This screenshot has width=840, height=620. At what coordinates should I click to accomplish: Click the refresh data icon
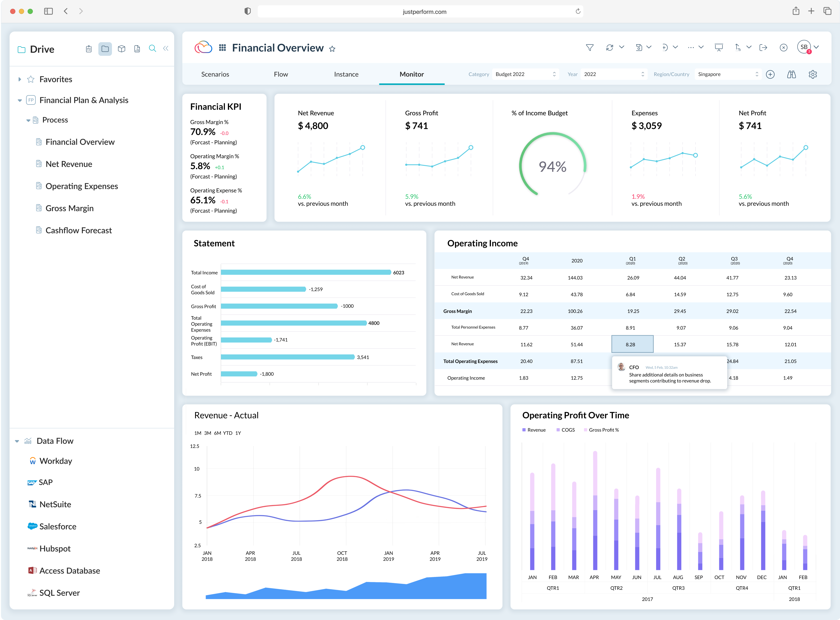(610, 48)
